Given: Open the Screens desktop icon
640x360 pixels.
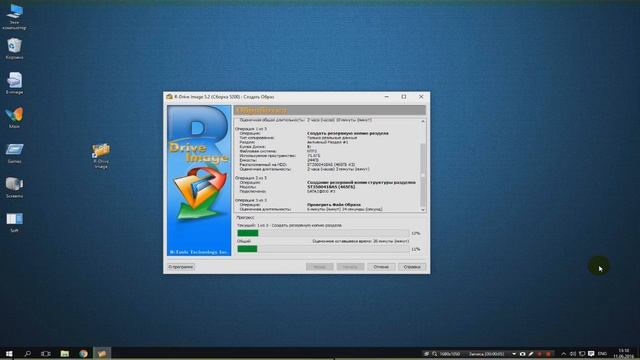Looking at the screenshot, I should (x=14, y=187).
